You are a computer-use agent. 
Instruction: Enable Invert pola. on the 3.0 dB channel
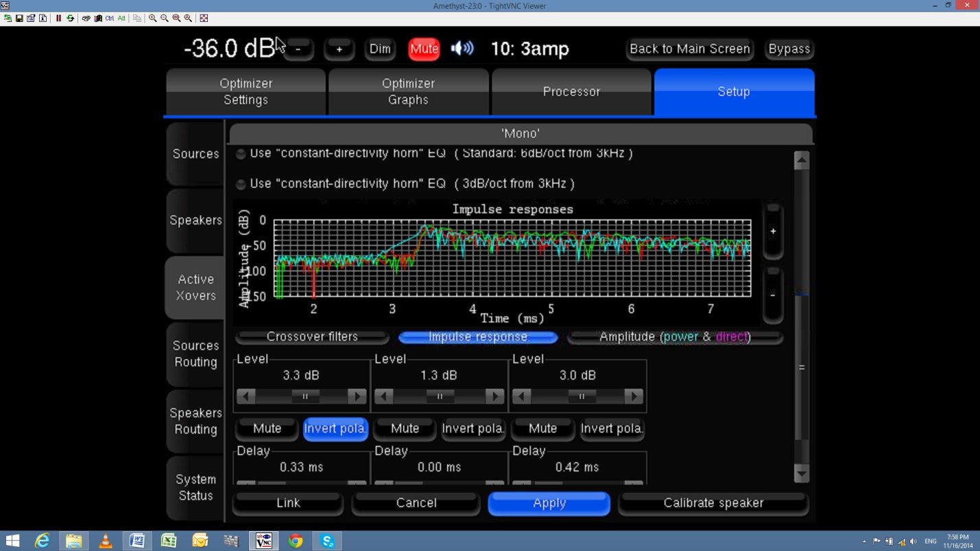(612, 428)
